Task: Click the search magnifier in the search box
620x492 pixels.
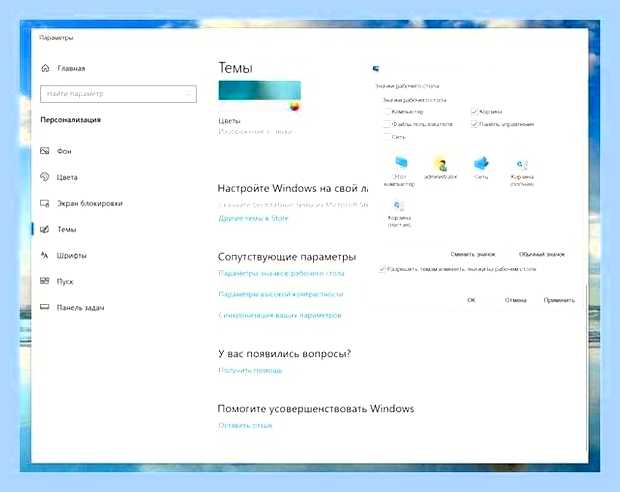Action: pos(189,94)
